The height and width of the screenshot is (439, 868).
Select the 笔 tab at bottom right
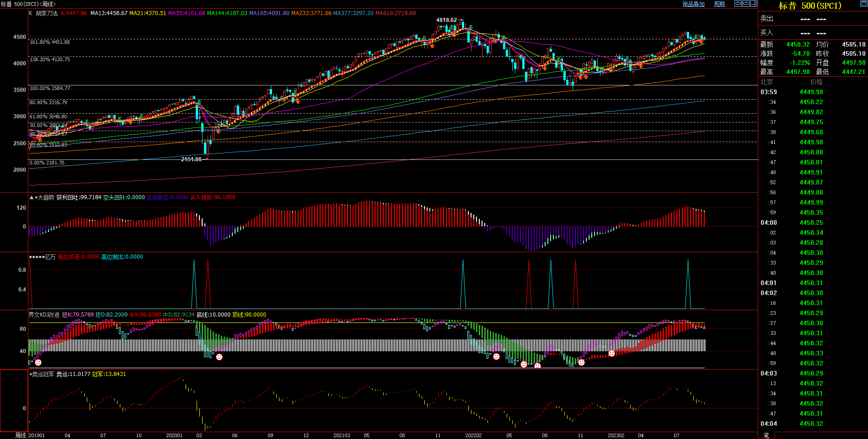tap(766, 435)
